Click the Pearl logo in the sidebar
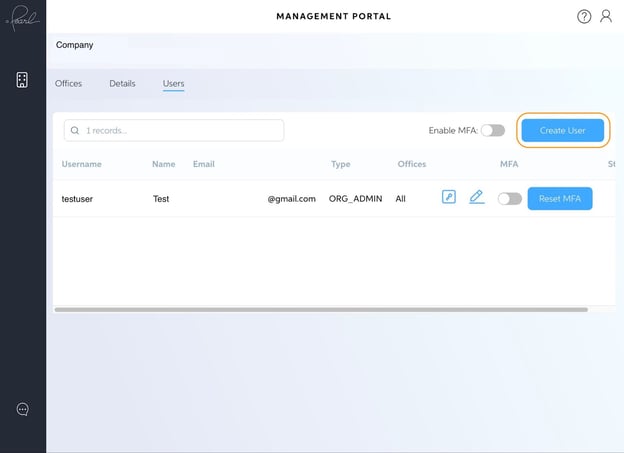Screen dimensions: 624x453 coord(22,20)
